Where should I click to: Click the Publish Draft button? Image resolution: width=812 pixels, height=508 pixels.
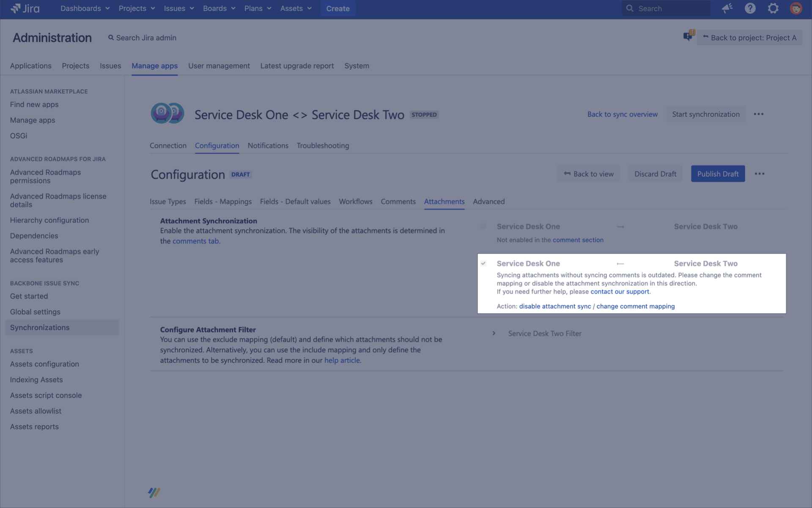click(718, 174)
